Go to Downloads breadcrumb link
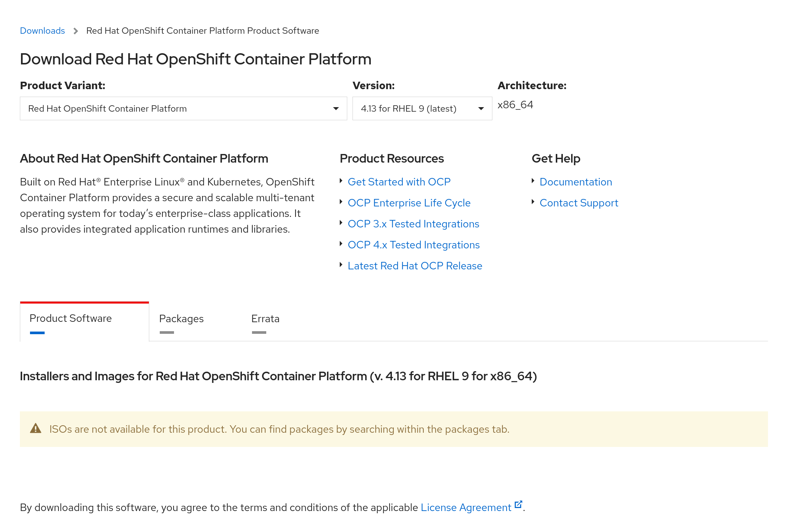Viewport: 801px width, 532px height. pyautogui.click(x=42, y=31)
